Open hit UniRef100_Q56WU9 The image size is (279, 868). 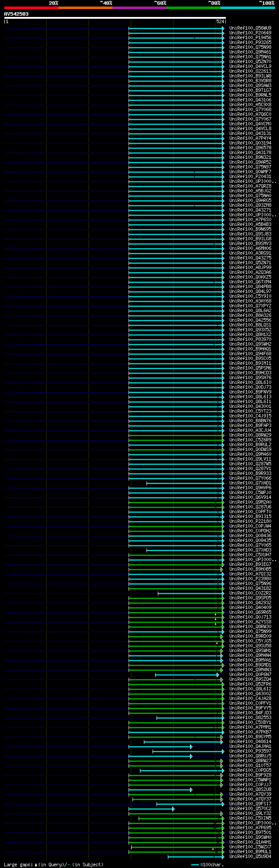250,28
